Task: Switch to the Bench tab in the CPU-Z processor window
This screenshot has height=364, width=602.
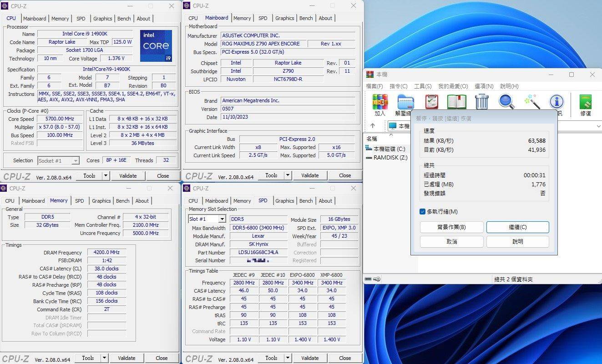Action: (124, 19)
